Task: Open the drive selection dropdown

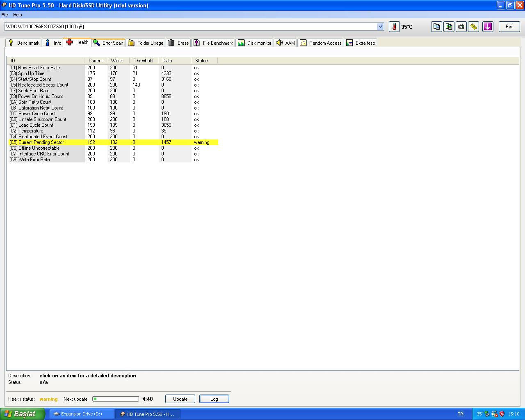Action: 380,27
